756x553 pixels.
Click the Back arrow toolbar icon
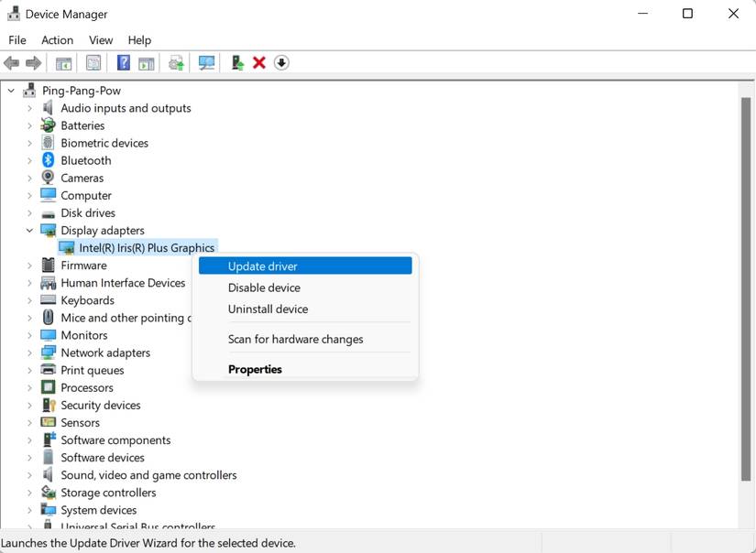[12, 62]
